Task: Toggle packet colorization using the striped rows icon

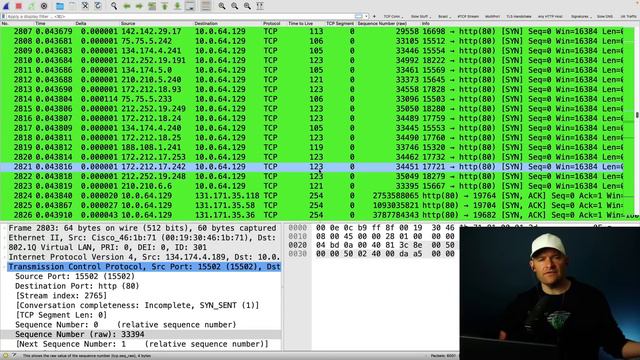Action: [206, 6]
